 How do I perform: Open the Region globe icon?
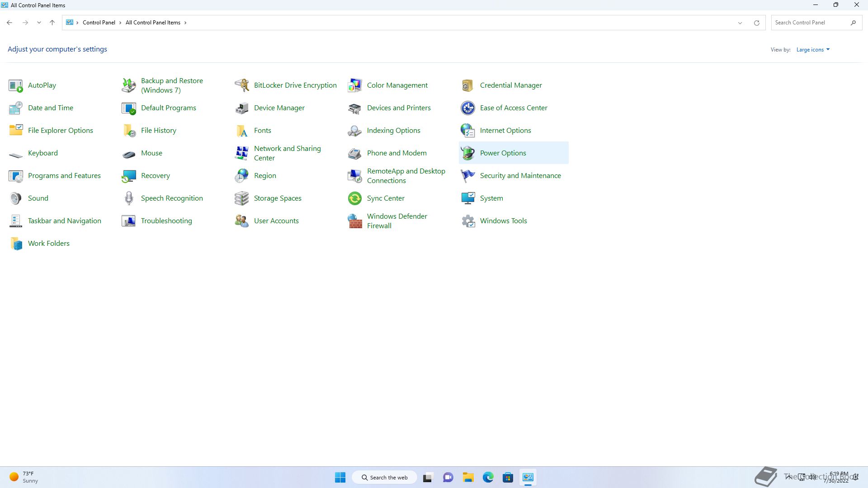tap(242, 176)
